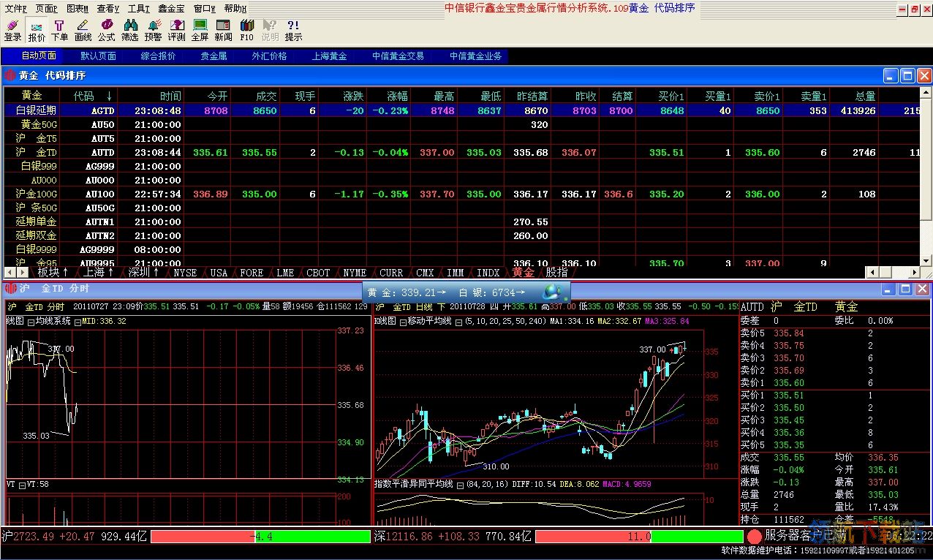933x560 pixels.
Task: Collapse the 指数平滑异同平均线 MACD toggle
Action: tap(458, 484)
